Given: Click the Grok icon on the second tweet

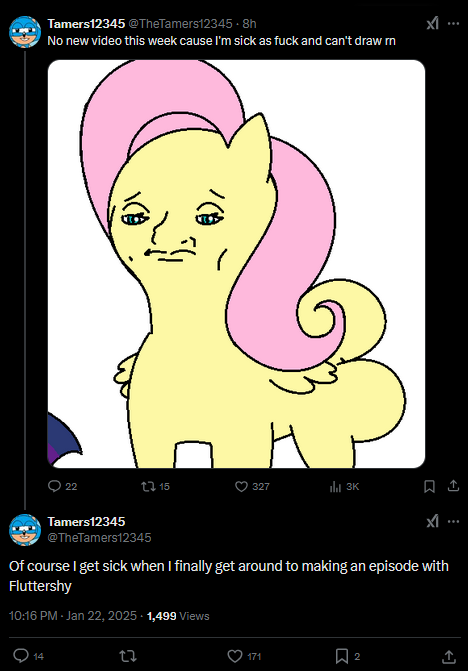Looking at the screenshot, I should 432,521.
